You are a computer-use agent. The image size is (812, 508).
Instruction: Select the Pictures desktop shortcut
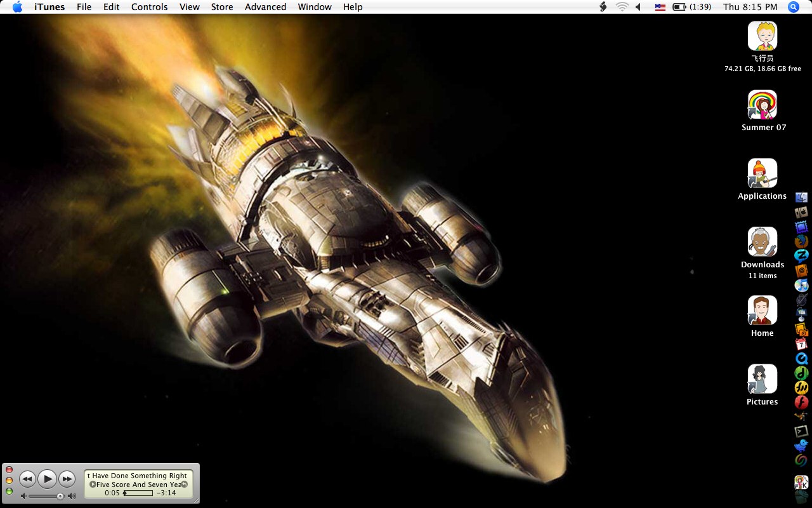pos(763,379)
